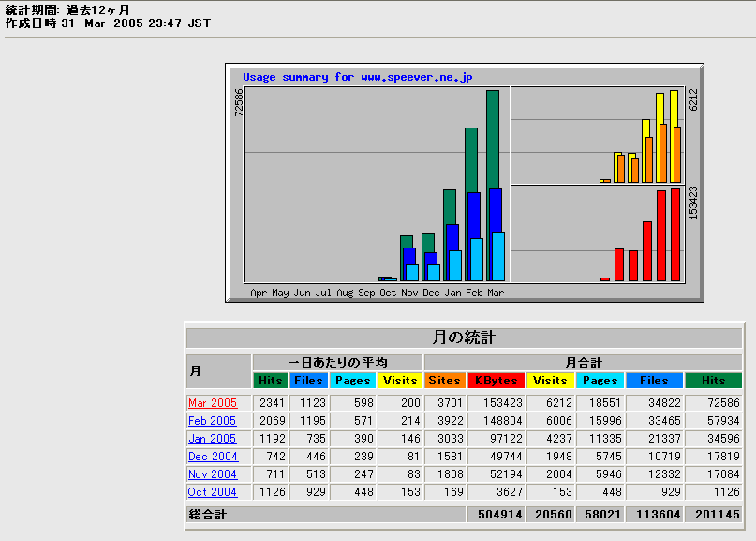
Task: Open the Feb 2005 statistics link
Action: pyautogui.click(x=213, y=421)
